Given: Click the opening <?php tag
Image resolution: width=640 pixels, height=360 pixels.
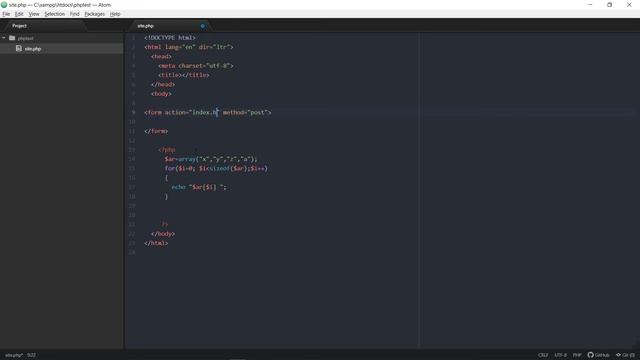Looking at the screenshot, I should pos(167,150).
